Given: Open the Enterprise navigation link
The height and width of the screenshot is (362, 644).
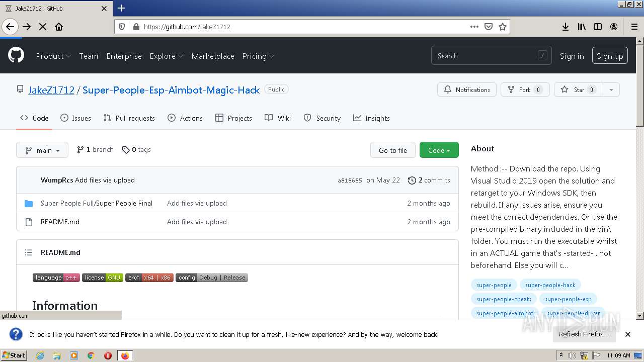Looking at the screenshot, I should pyautogui.click(x=124, y=56).
